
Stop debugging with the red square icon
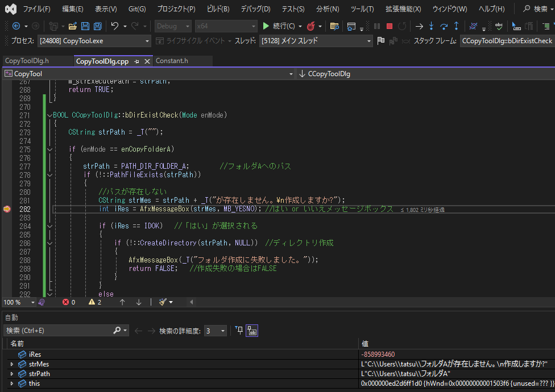tap(390, 26)
